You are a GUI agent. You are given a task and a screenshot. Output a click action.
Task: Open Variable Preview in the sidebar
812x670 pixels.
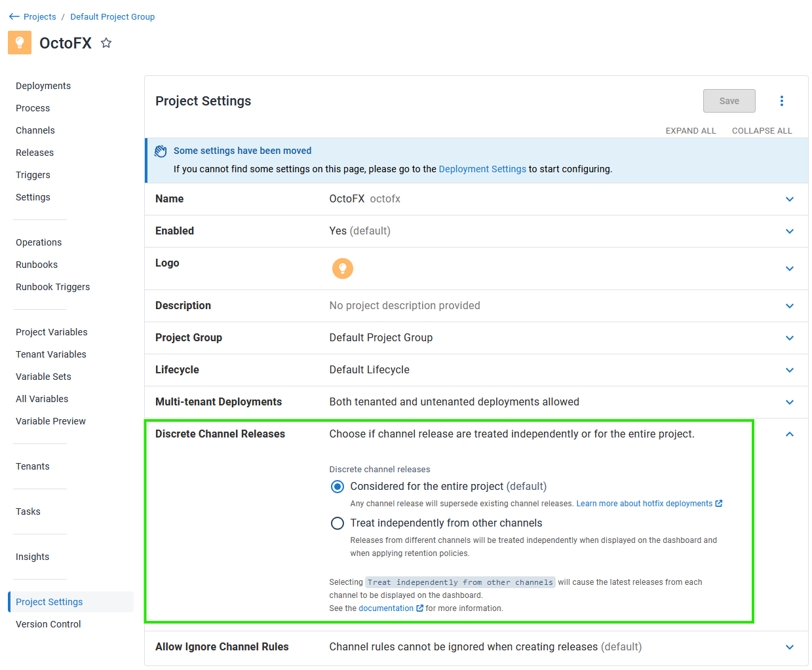(50, 421)
